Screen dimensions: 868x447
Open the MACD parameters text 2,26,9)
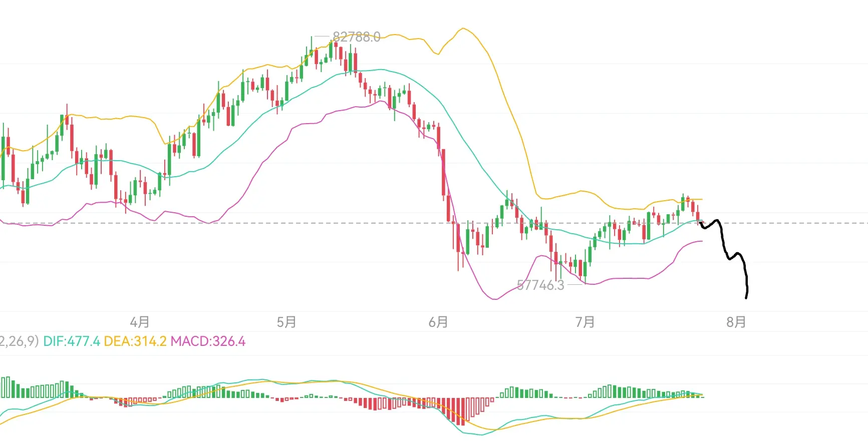pos(19,341)
